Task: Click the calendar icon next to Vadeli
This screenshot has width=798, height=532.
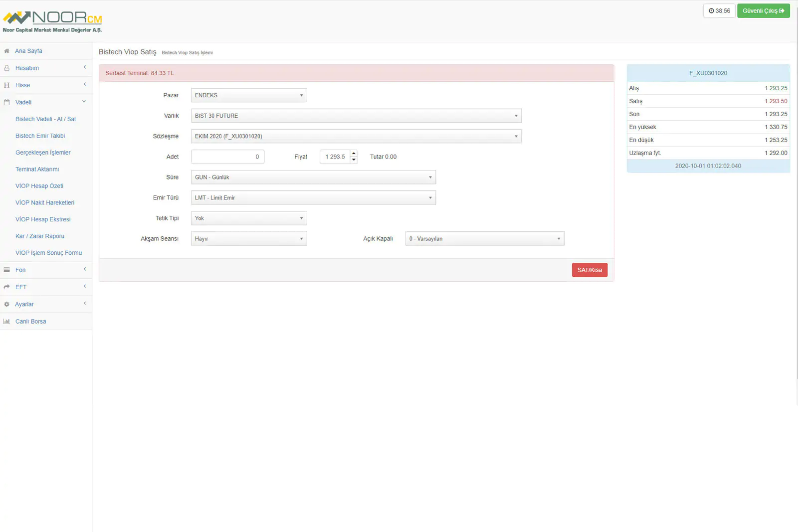Action: 6,102
